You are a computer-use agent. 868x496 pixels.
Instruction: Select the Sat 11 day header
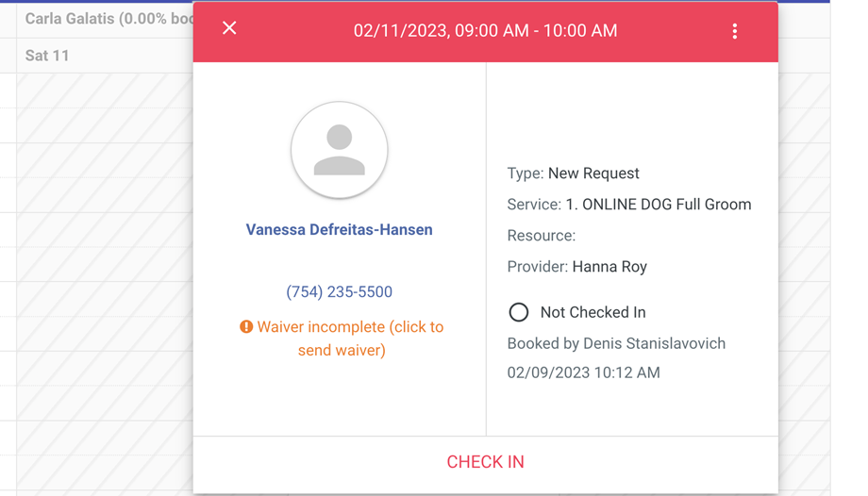point(47,56)
